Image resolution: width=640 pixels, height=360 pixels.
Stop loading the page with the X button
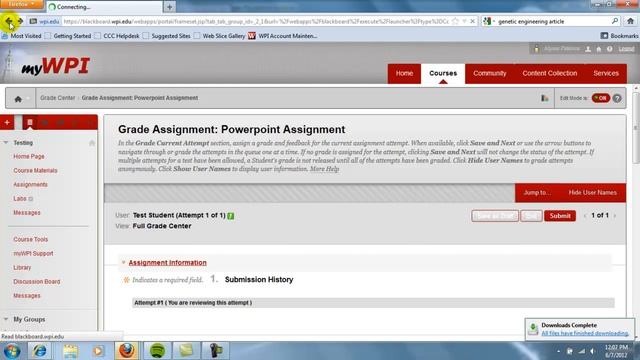473,21
